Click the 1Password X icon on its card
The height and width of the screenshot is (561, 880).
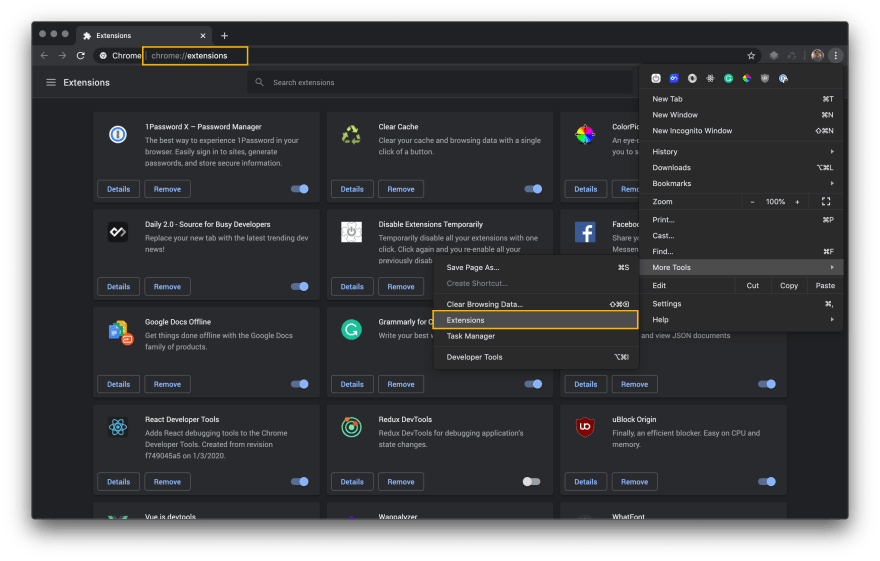[118, 135]
